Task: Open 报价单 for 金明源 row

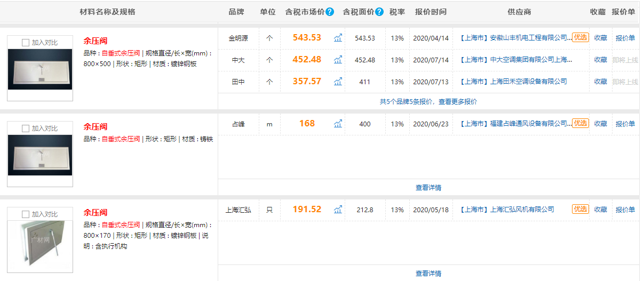Action: (x=625, y=38)
